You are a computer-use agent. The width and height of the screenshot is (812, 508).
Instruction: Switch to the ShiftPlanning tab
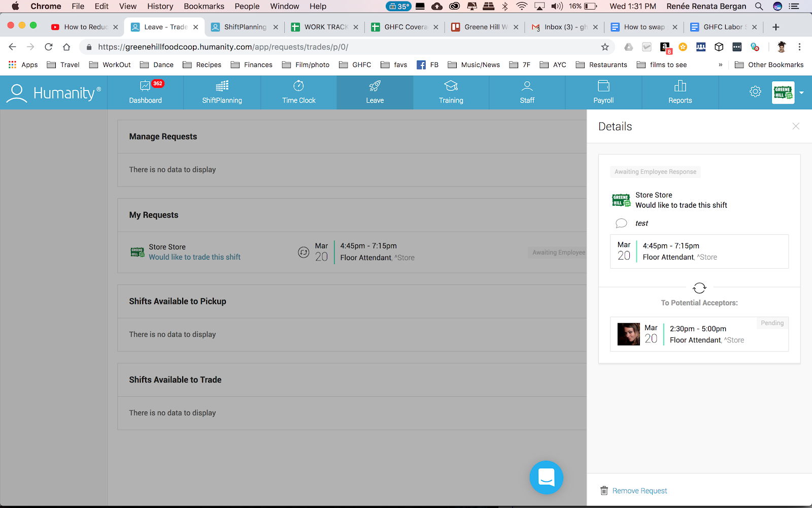[245, 27]
